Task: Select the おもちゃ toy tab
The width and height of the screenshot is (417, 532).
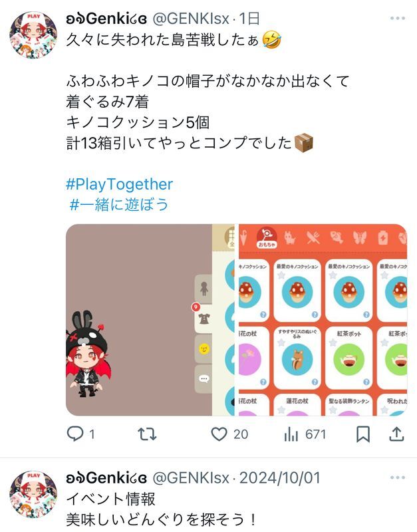Action: point(267,237)
